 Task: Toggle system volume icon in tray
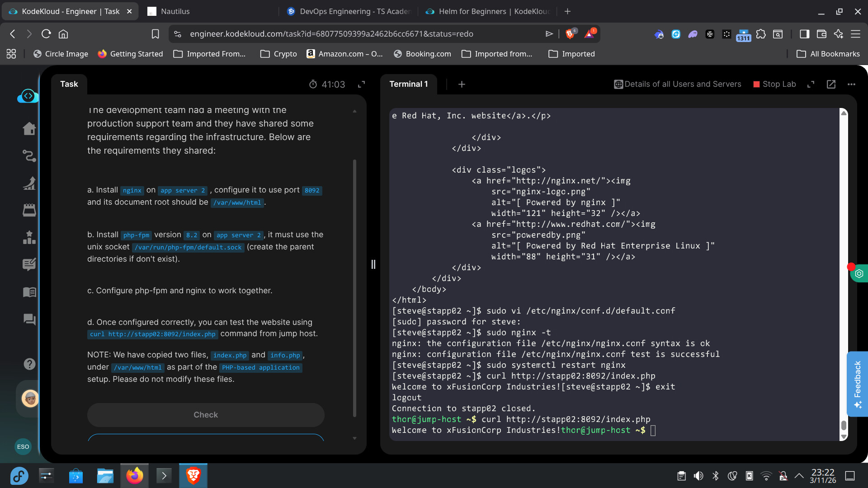coord(698,476)
